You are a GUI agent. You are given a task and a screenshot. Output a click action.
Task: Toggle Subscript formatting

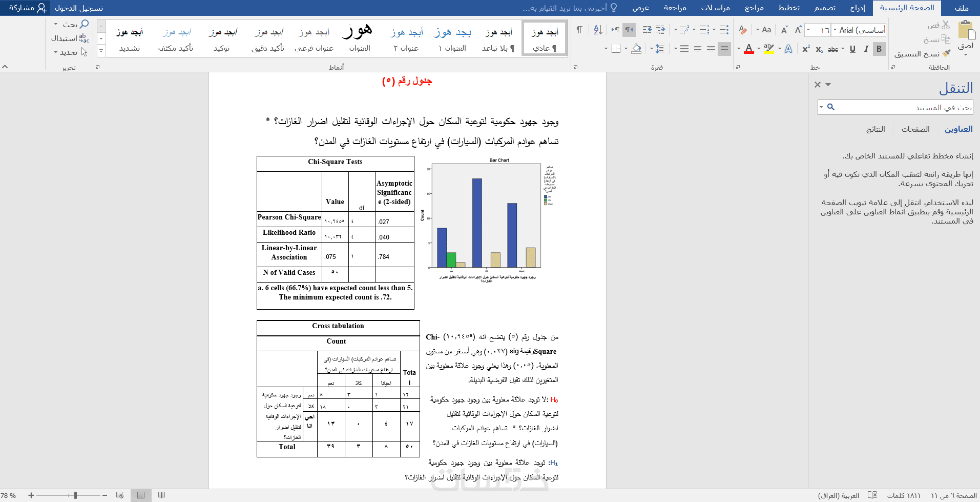tap(819, 49)
